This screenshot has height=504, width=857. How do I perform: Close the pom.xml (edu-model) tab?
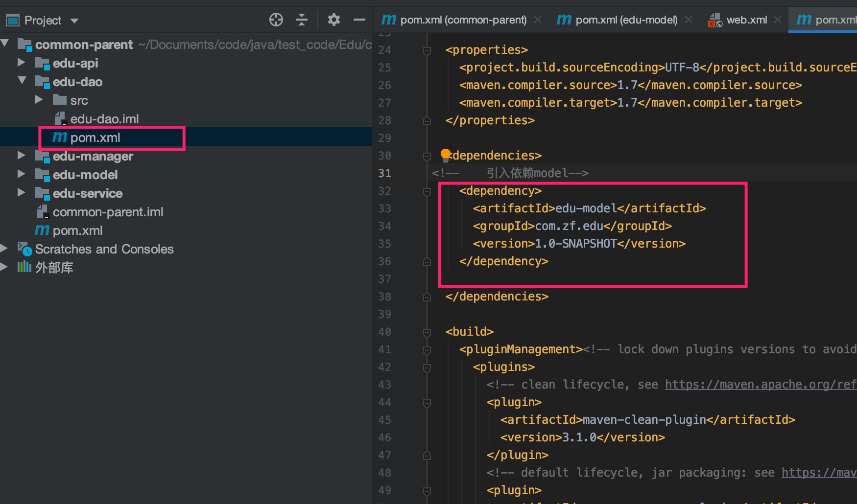pyautogui.click(x=689, y=20)
